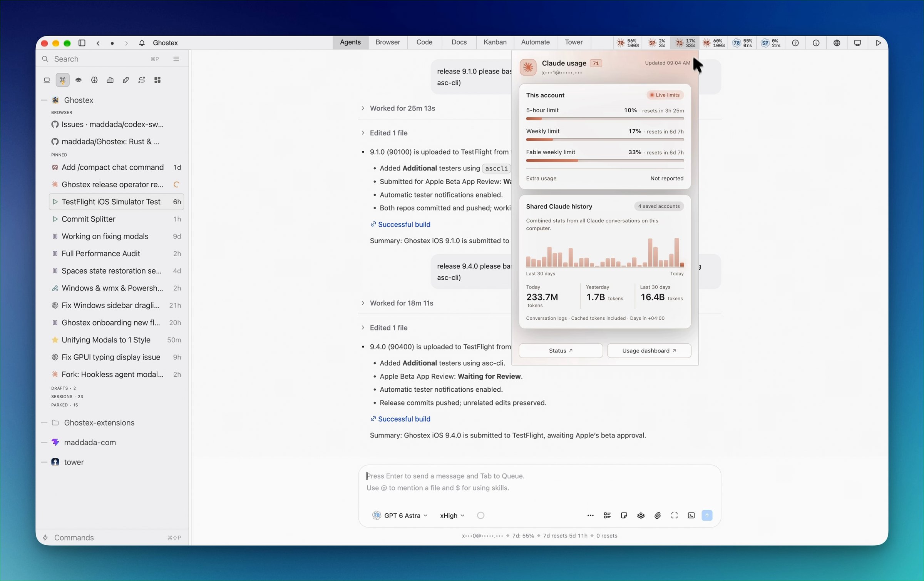Open the help question mark icon
Viewport: 924px width, 581px height.
coord(795,43)
